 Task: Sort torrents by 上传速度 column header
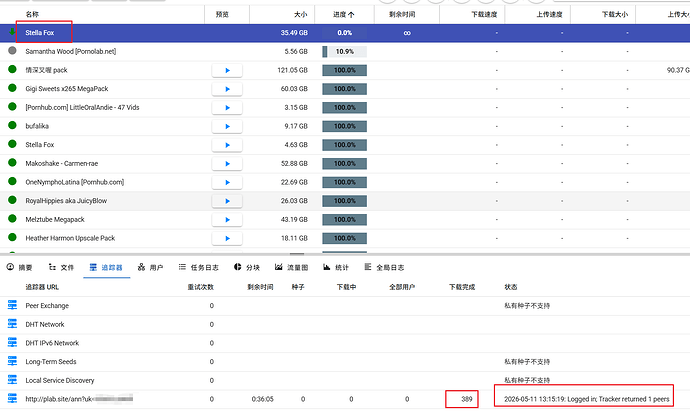(549, 15)
